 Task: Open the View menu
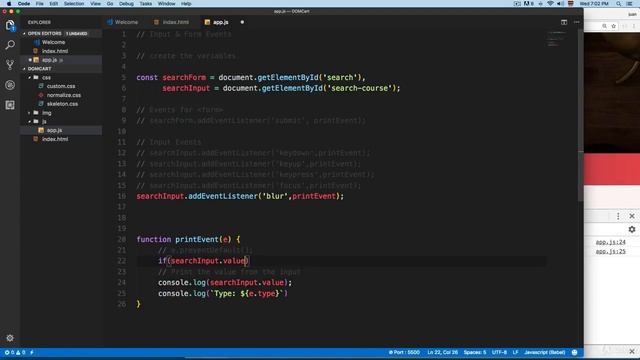(96, 4)
